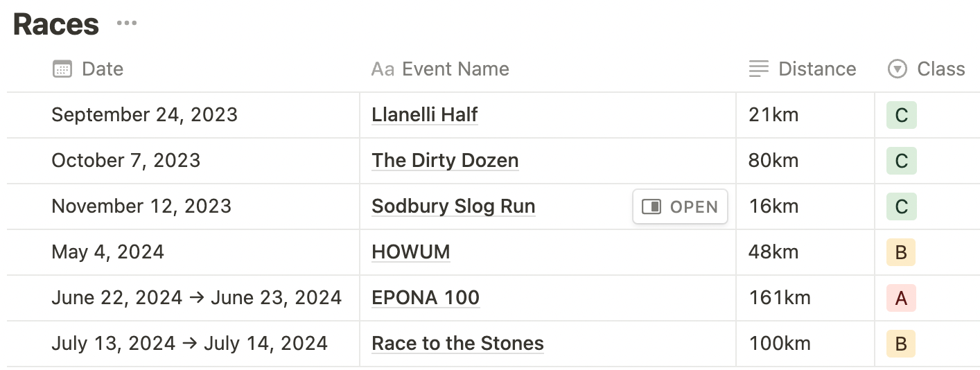Select the red A class tag
Viewport: 980px width, 370px height.
pyautogui.click(x=901, y=298)
